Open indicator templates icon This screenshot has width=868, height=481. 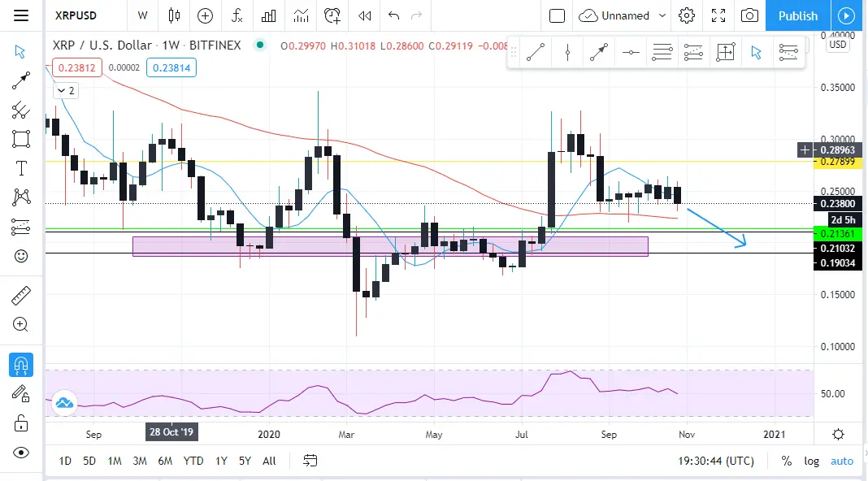click(x=301, y=15)
